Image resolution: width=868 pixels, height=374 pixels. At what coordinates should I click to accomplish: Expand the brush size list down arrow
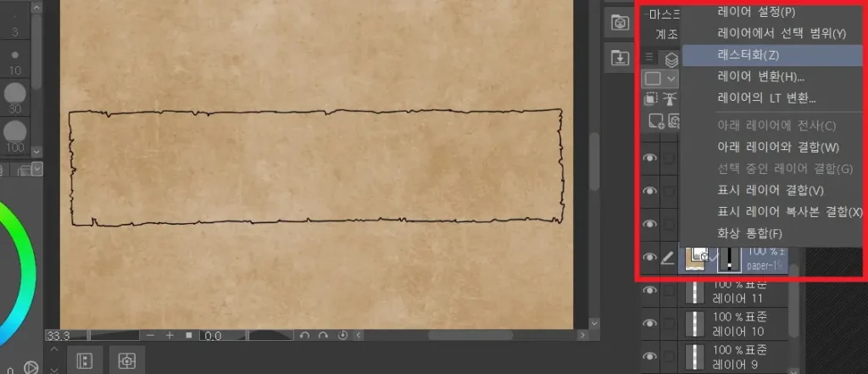(36, 169)
